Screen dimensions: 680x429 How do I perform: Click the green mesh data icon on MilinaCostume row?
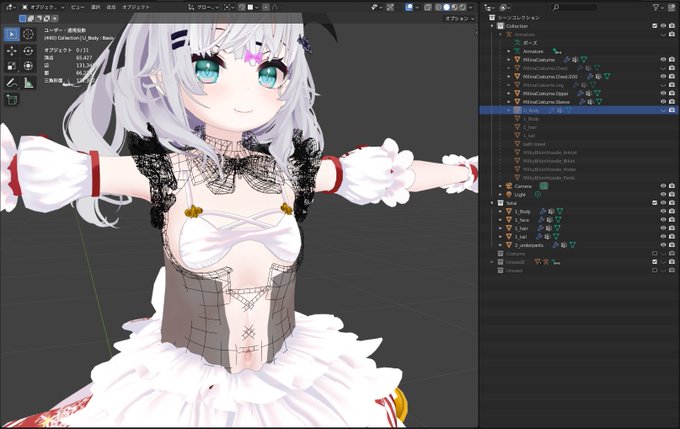click(x=584, y=59)
